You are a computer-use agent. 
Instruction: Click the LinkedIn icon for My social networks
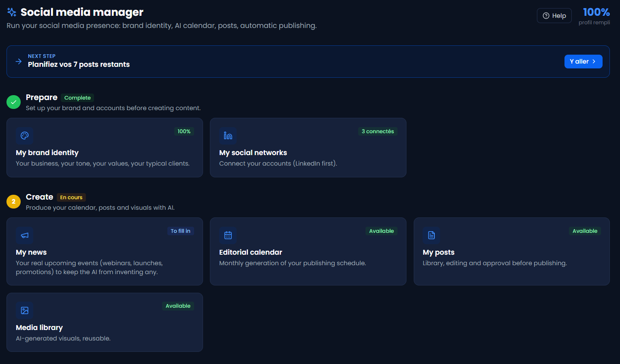228,136
